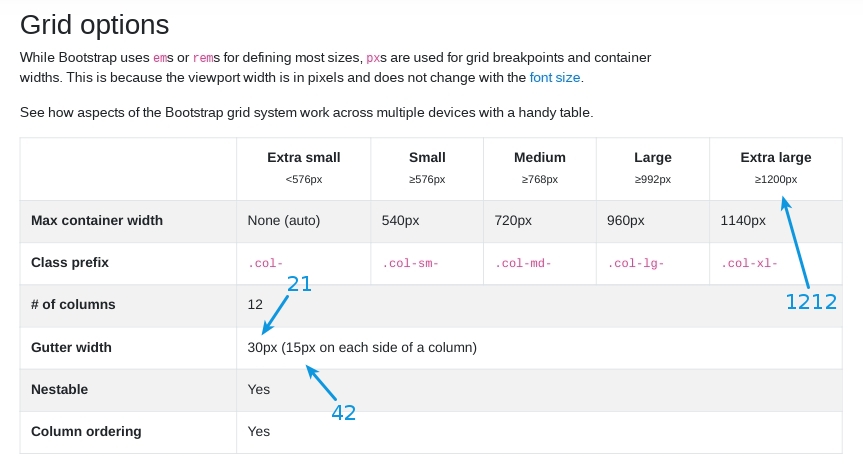Click the "Medium" column header
This screenshot has width=863, height=476.
coord(539,157)
